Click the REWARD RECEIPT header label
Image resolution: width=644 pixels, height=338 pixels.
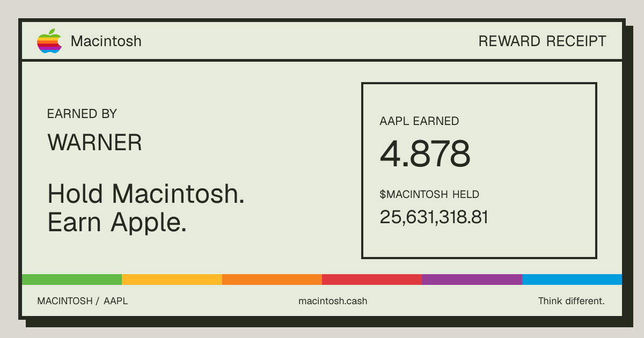click(542, 41)
